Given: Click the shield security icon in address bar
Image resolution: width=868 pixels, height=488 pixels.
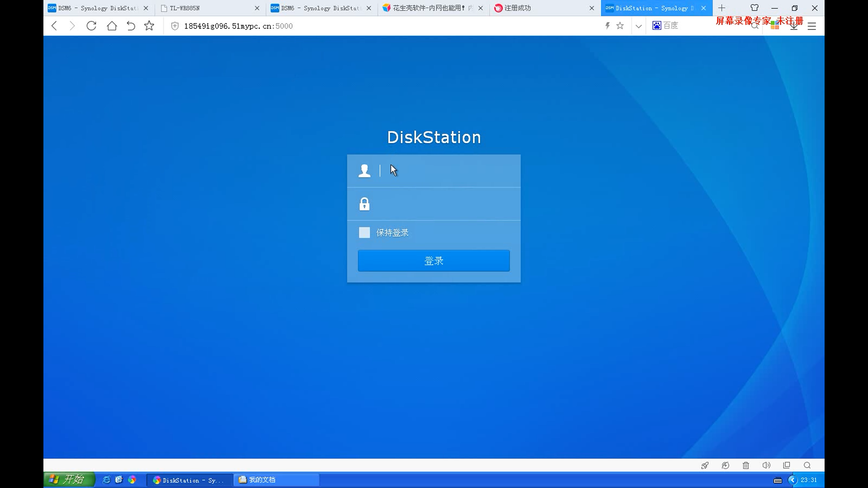Looking at the screenshot, I should 175,26.
